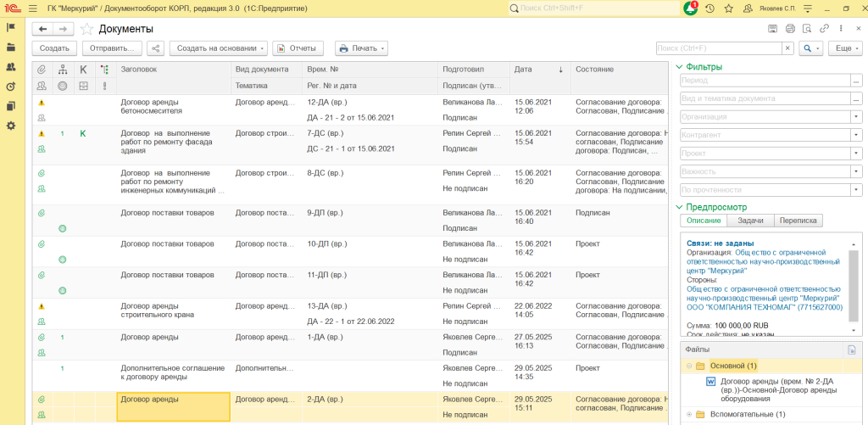Screen dimensions: 868x425
Task: Open the history clock icon in title bar
Action: tap(710, 8)
